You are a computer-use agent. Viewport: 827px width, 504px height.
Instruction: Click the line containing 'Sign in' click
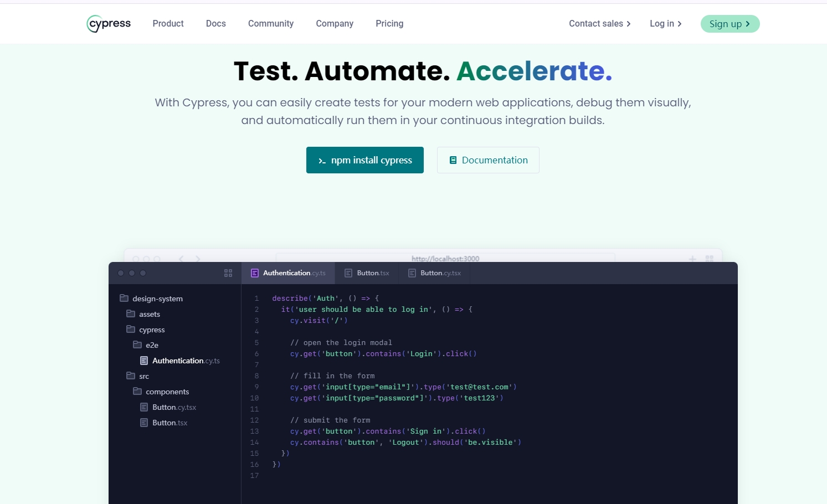(x=388, y=431)
